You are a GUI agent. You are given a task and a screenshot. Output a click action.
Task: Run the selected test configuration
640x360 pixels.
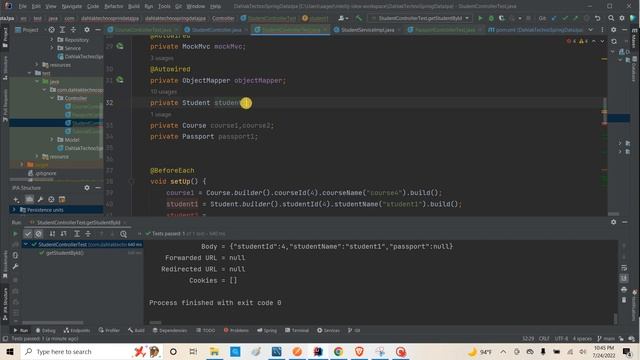coord(480,18)
